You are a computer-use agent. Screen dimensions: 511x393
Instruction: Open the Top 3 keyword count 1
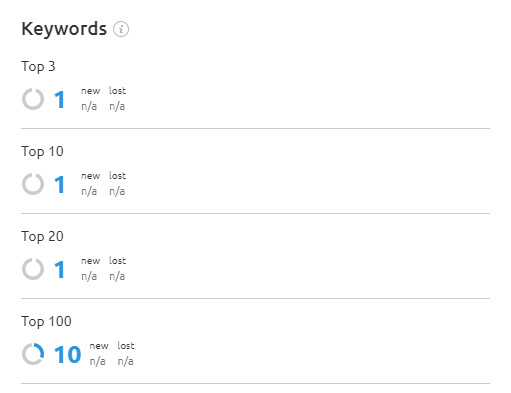click(60, 99)
